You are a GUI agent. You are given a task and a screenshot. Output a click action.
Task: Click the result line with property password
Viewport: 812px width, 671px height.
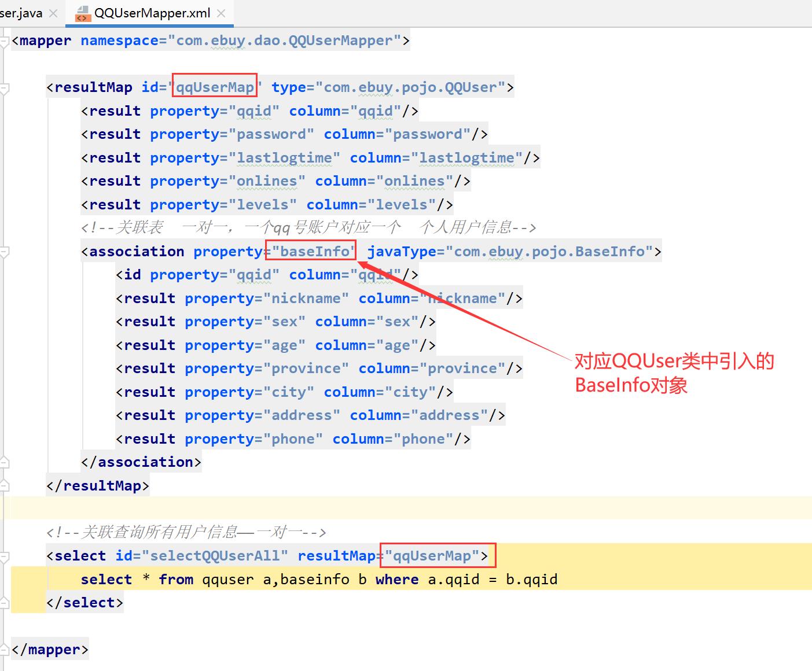pos(284,134)
